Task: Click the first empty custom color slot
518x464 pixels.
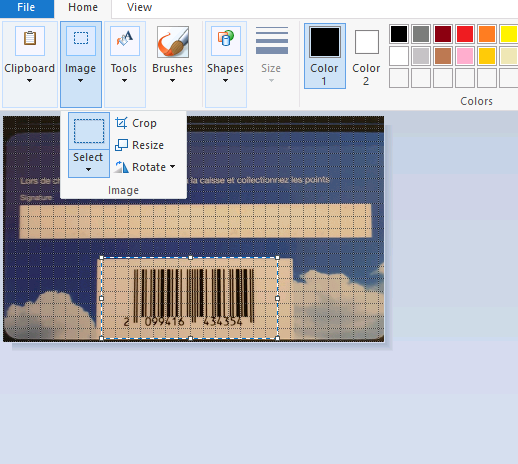Action: 399,78
